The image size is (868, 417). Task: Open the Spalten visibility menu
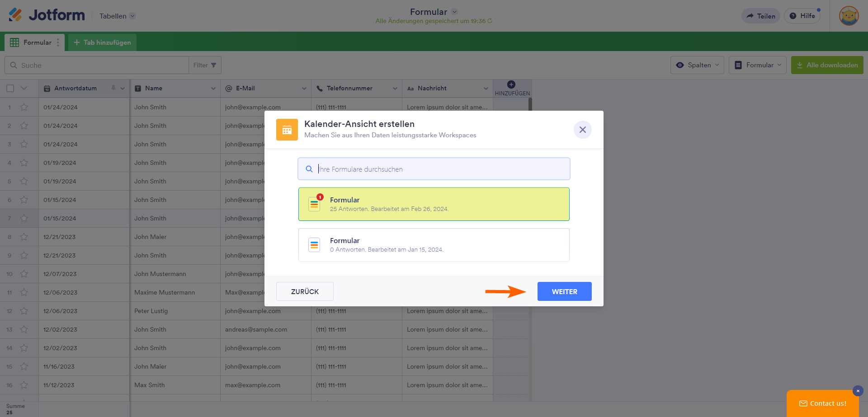coord(697,65)
